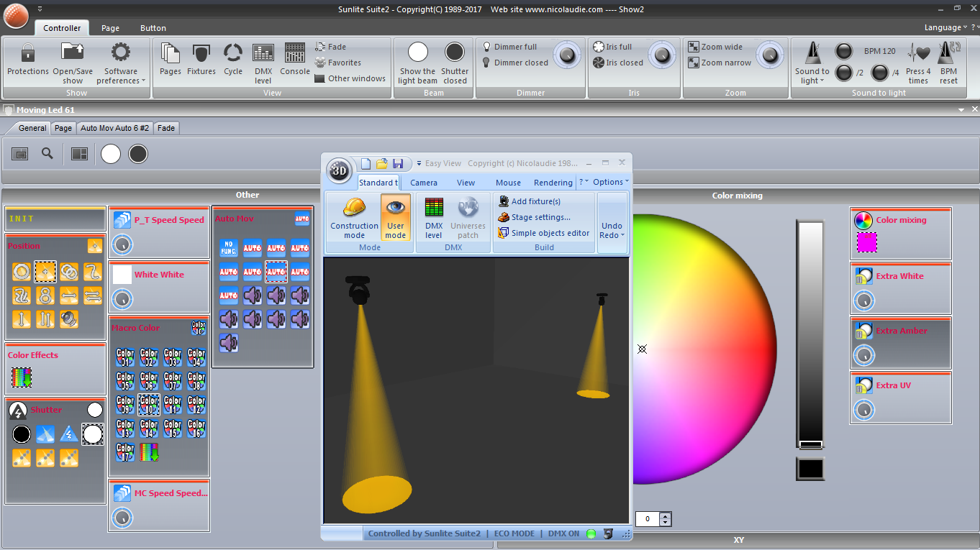Viewport: 980px width, 550px height.
Task: Open the Language dropdown menu
Action: [946, 27]
